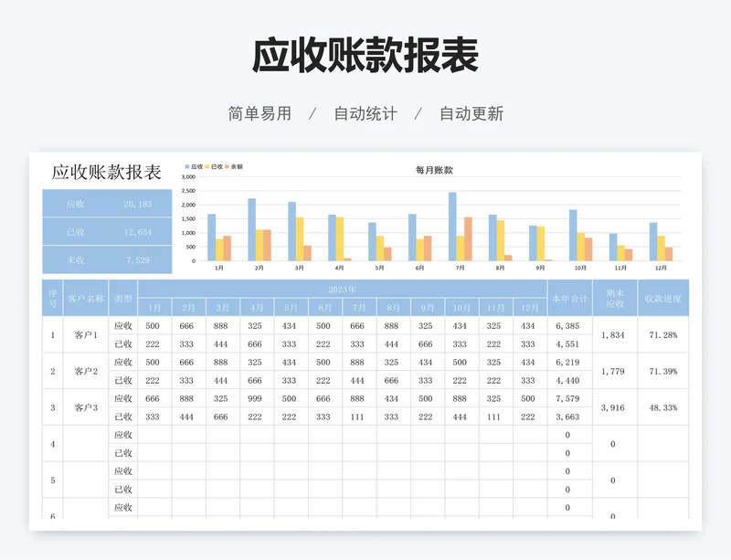Click the tallest blue bar for 7月
Viewport: 731px width, 560px height.
452,227
